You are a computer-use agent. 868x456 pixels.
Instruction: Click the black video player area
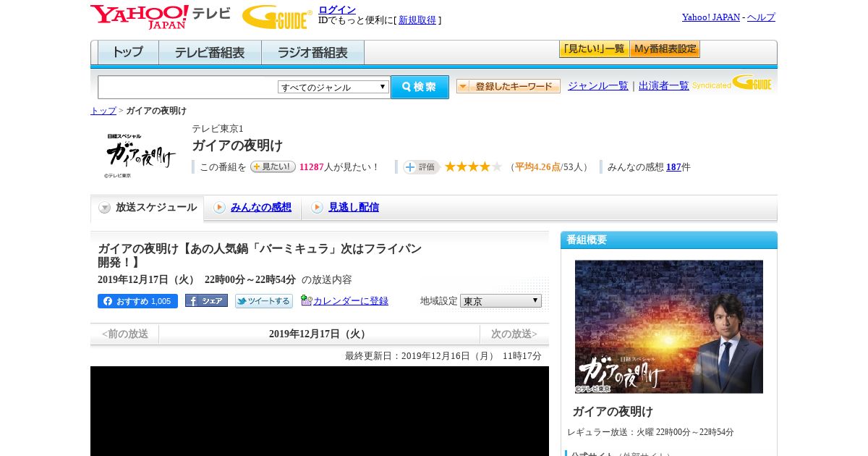320,411
